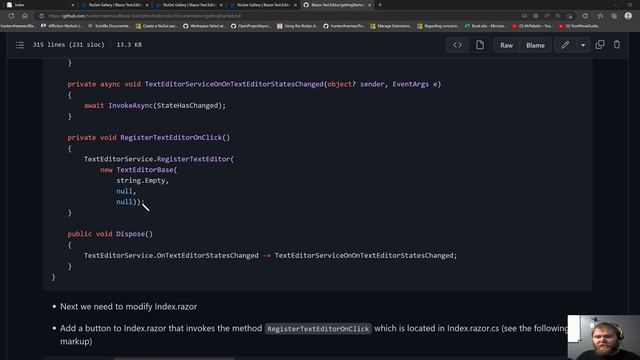Open the file outline list icon
640x360 pixels.
[x=20, y=45]
